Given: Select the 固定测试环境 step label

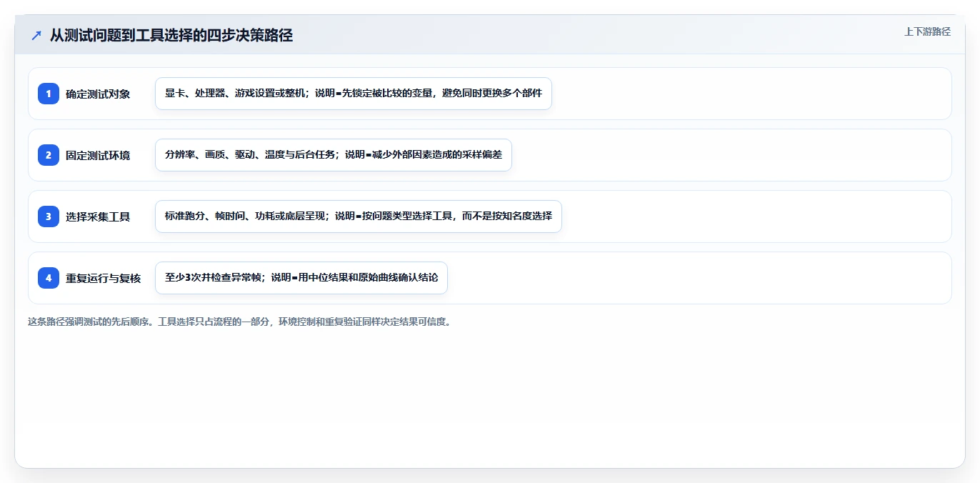Looking at the screenshot, I should (98, 155).
